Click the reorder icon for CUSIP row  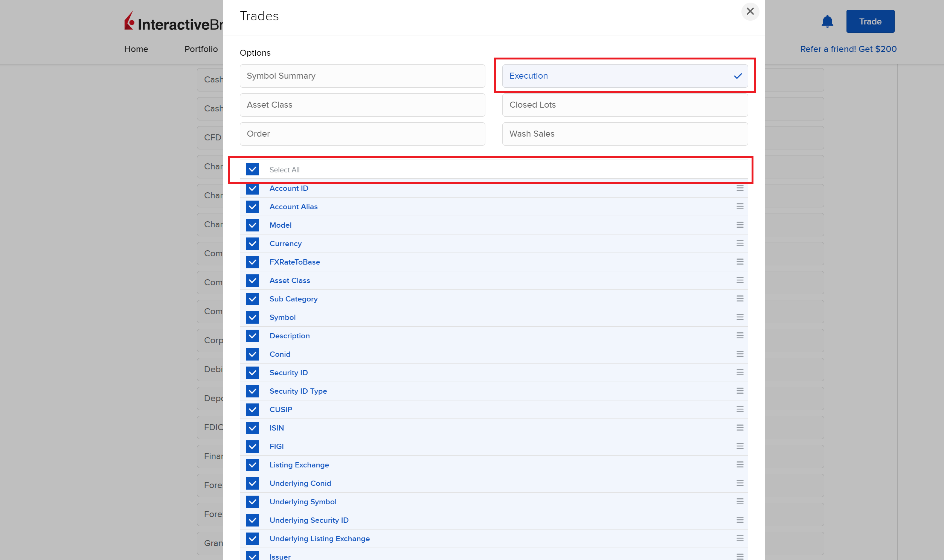coord(740,409)
